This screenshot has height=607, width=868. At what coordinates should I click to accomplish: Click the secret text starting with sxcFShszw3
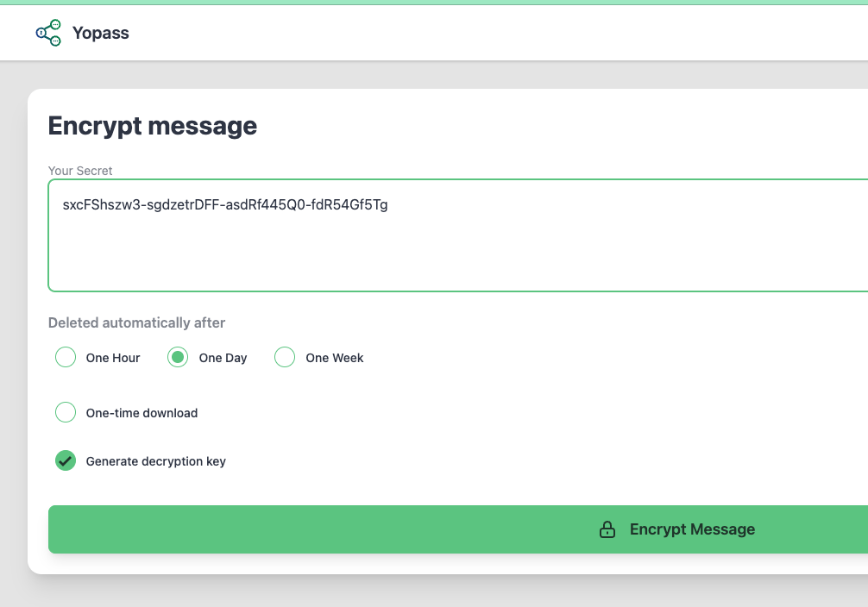pyautogui.click(x=225, y=205)
